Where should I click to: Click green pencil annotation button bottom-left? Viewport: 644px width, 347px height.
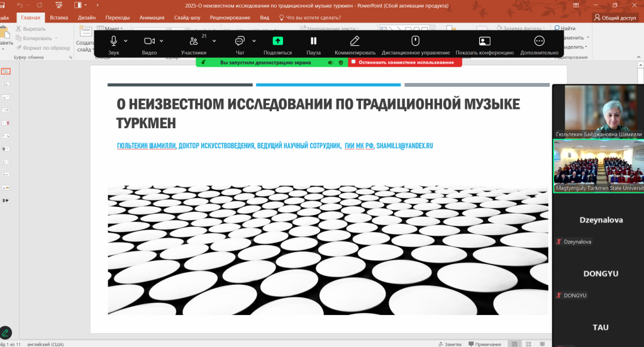click(x=5, y=333)
